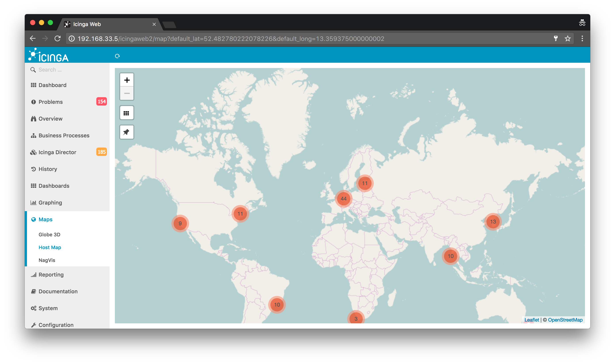Screen dimensions: 615x364
Task: Click the 10 host cluster near Thailand
Action: 451,256
